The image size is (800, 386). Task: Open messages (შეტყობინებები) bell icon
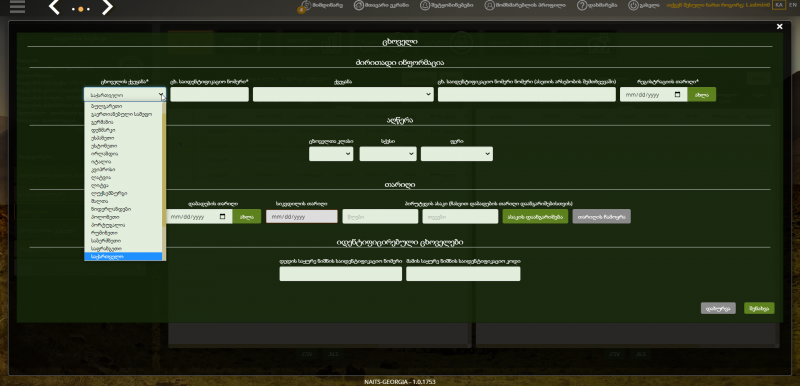425,5
